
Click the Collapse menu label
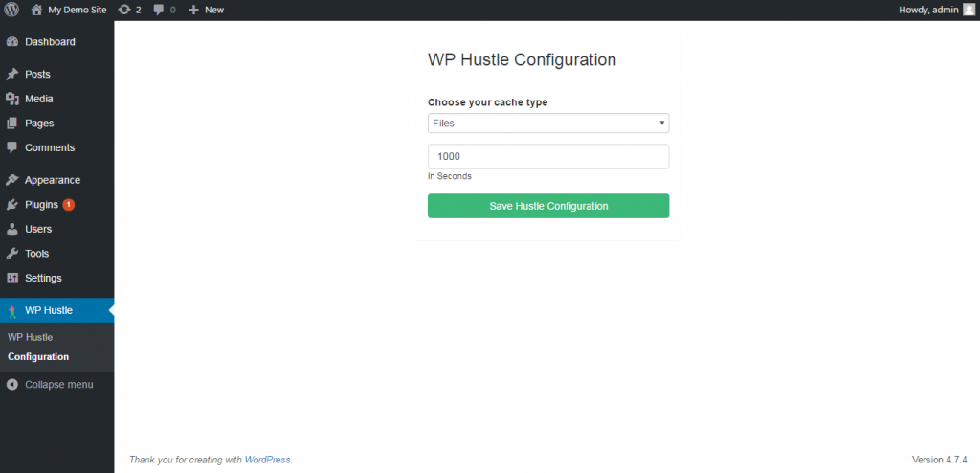tap(59, 385)
